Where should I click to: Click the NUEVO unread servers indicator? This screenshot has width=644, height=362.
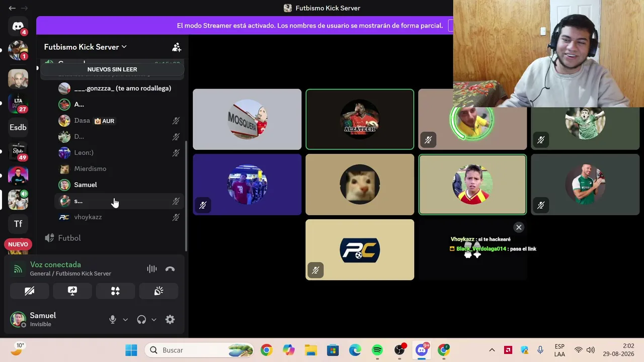pos(18,244)
